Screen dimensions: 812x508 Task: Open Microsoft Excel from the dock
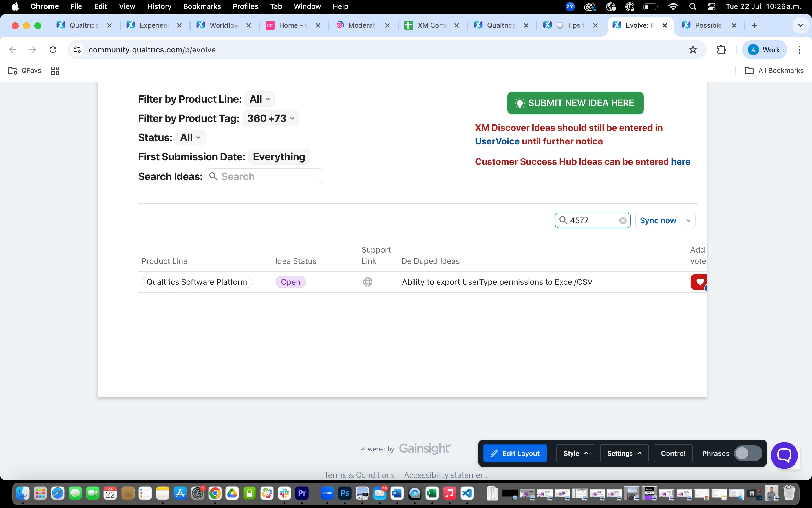point(432,493)
